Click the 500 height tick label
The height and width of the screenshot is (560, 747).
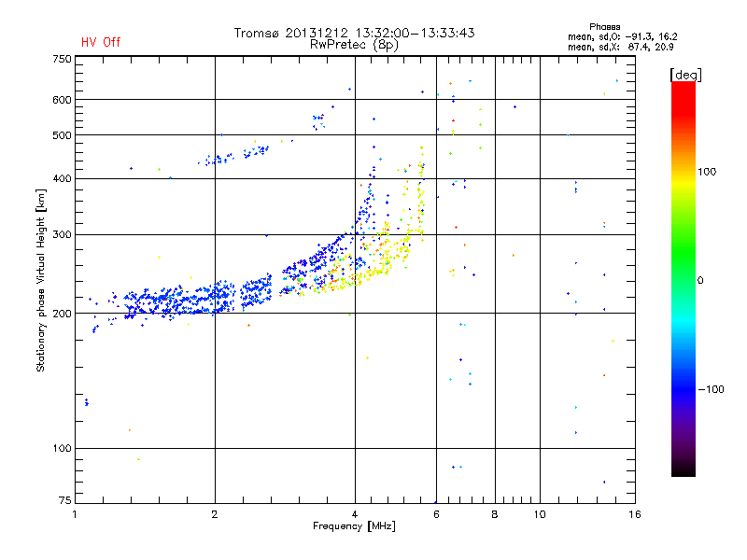pos(62,135)
